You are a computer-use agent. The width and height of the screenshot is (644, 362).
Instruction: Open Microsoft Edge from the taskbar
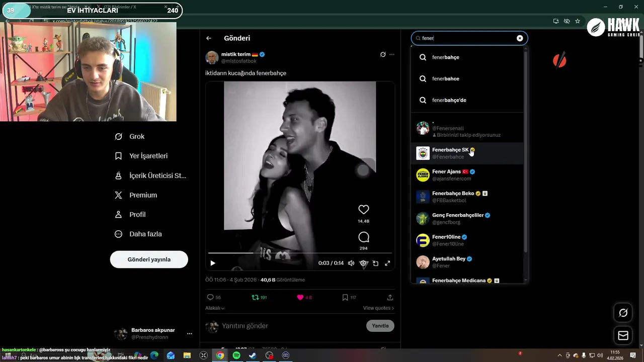click(154, 355)
